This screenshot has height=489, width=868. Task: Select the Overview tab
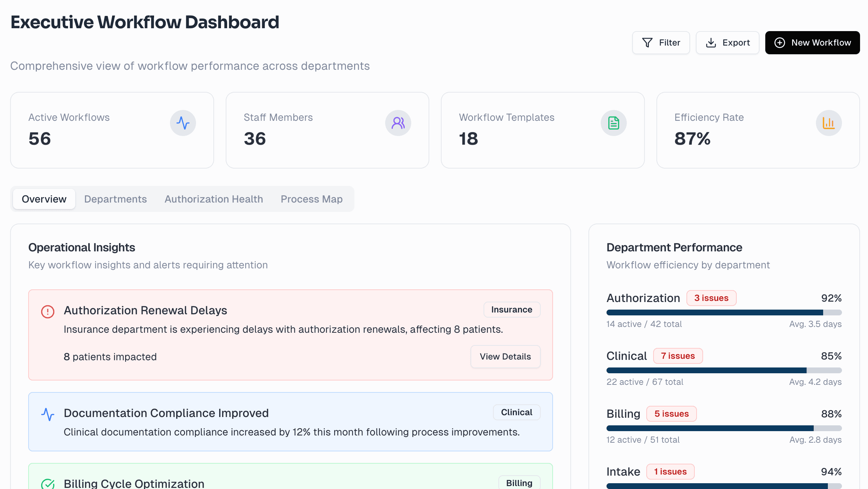point(44,199)
